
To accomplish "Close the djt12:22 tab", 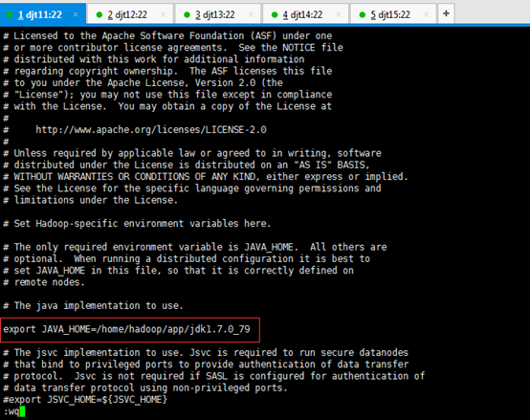I will pyautogui.click(x=164, y=14).
